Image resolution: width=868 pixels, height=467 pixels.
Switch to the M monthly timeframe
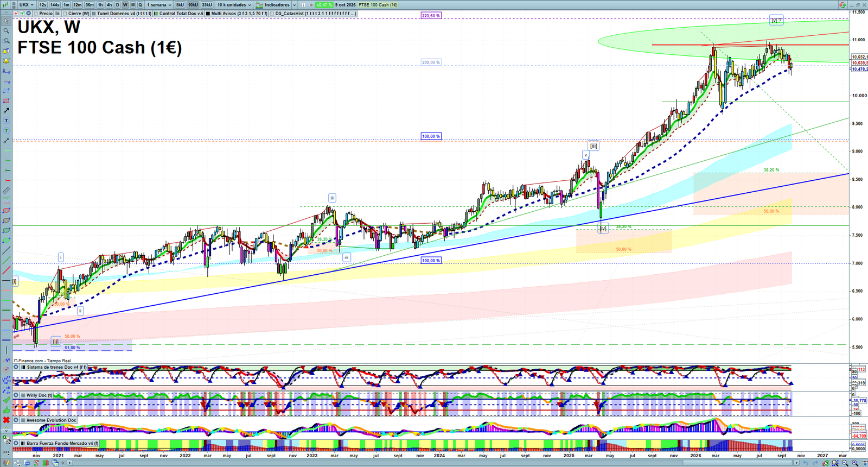pyautogui.click(x=133, y=5)
